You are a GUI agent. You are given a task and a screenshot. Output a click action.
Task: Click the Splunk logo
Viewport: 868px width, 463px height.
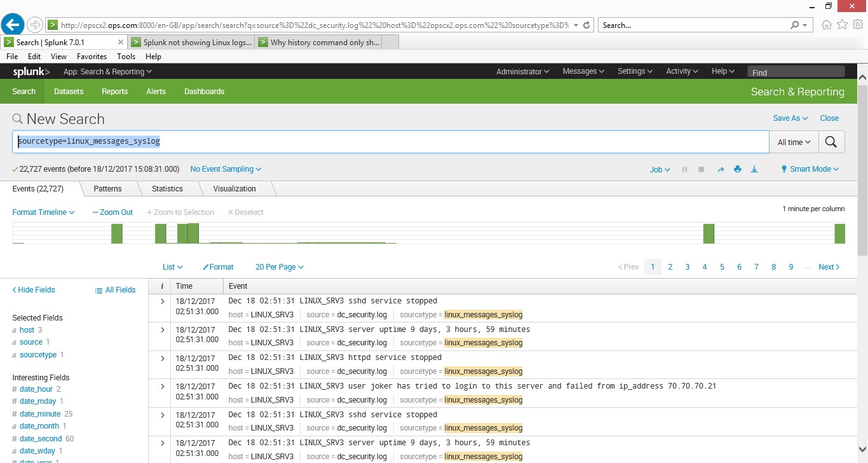[x=31, y=72]
